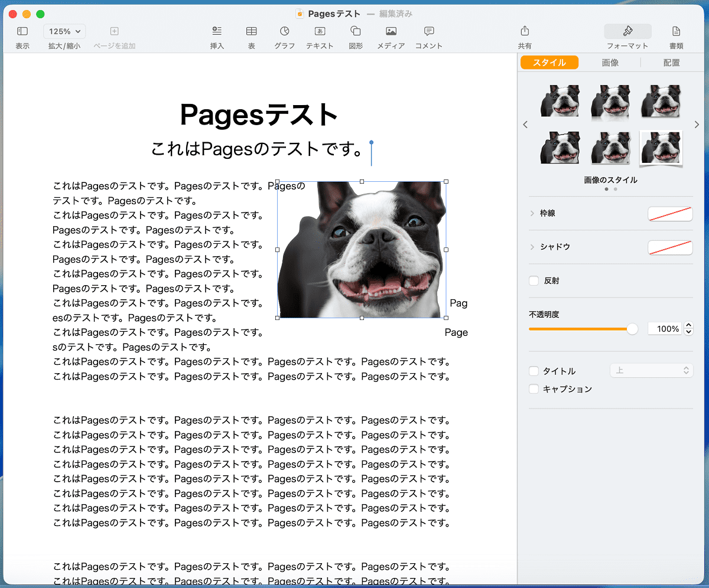Add a comment with コメント icon

429,31
